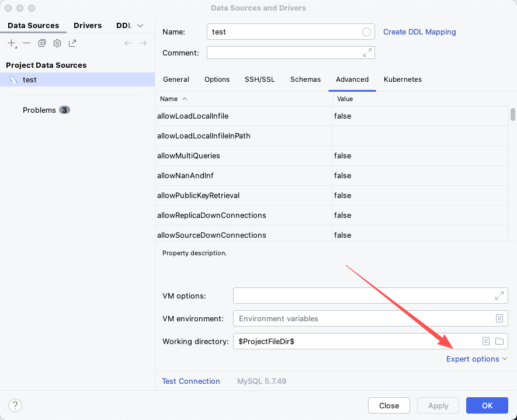Click the Create DDL Mapping link
The image size is (517, 420).
click(419, 32)
